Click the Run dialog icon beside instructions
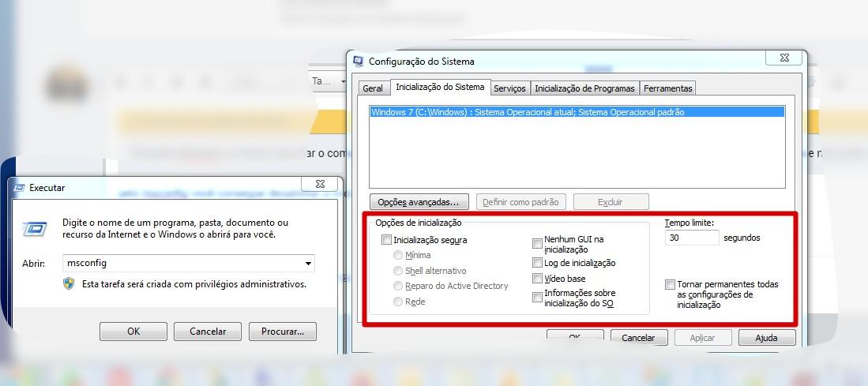868x386 pixels. pyautogui.click(x=34, y=229)
